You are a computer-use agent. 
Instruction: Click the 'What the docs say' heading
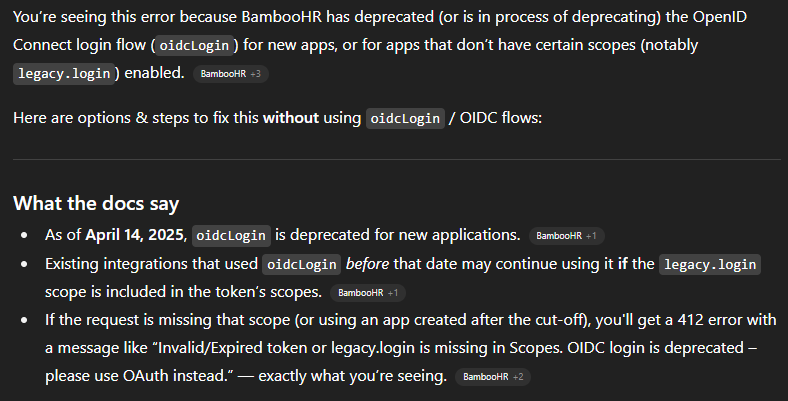click(96, 203)
